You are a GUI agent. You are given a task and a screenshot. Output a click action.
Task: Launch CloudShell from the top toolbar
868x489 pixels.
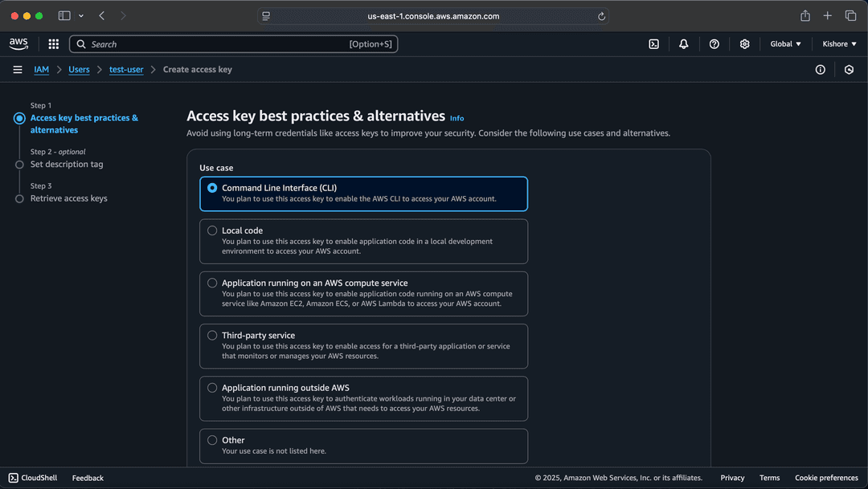[653, 44]
